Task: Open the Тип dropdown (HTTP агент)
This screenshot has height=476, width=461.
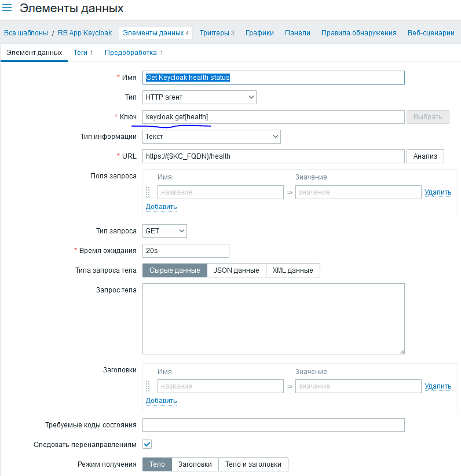Action: (199, 97)
